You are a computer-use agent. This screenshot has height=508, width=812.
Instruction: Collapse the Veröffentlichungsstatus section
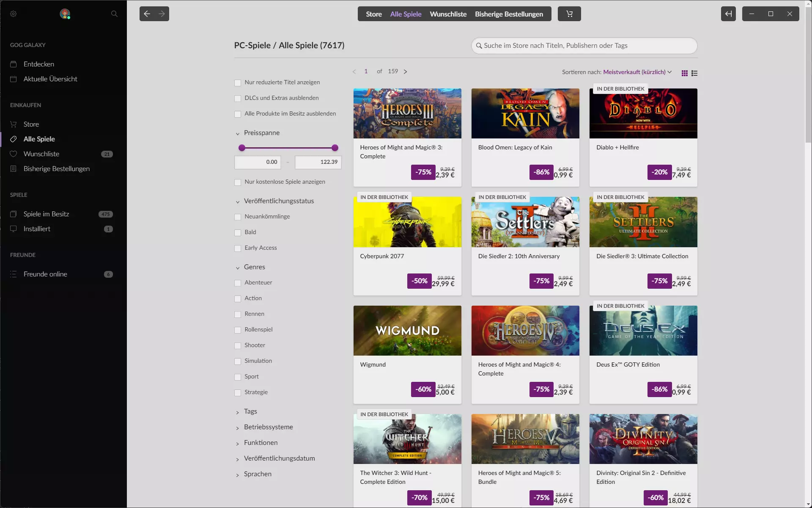(275, 201)
